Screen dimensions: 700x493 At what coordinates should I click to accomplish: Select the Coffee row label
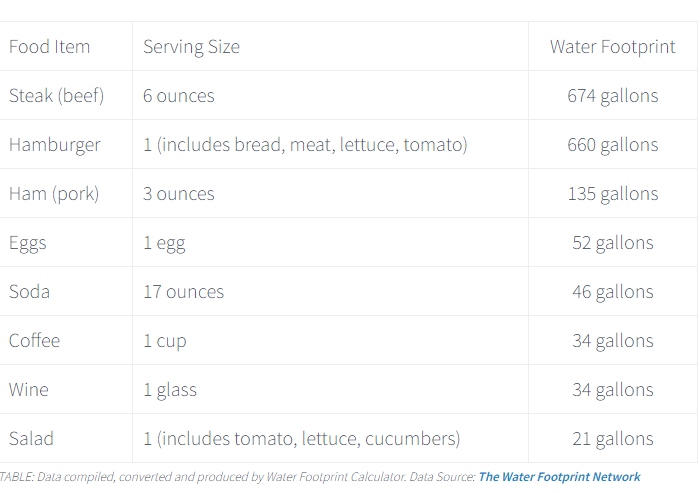coord(34,341)
